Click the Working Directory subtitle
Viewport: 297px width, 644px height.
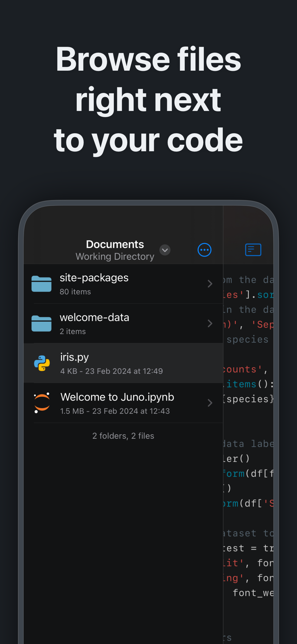[115, 257]
